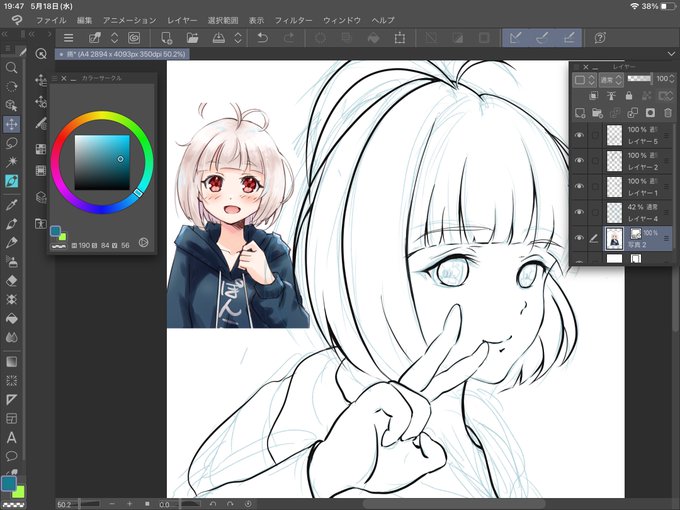680x510 pixels.
Task: Open アニメーション menu
Action: tap(129, 20)
